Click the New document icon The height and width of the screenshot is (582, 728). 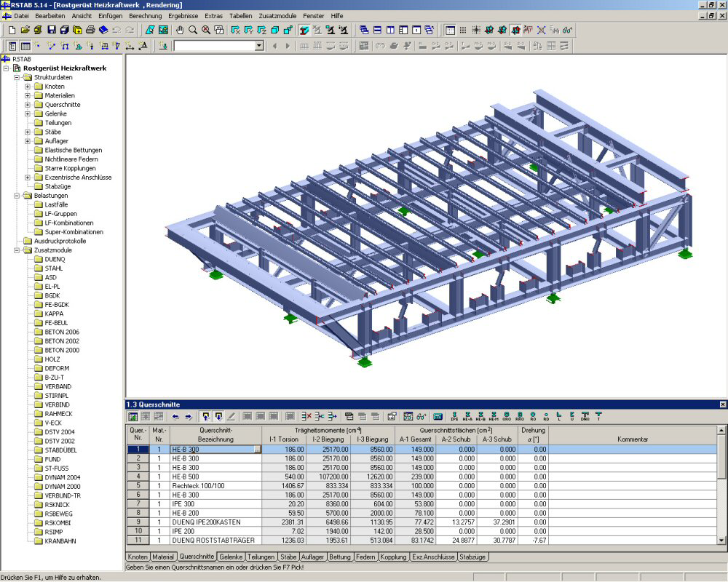[x=11, y=30]
